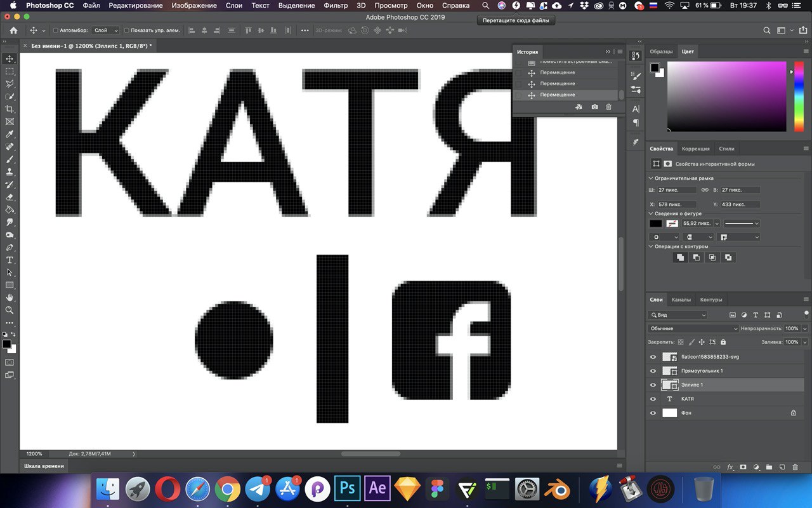Click the shape stroke color swatch
Viewport: 812px width, 508px height.
pyautogui.click(x=672, y=224)
